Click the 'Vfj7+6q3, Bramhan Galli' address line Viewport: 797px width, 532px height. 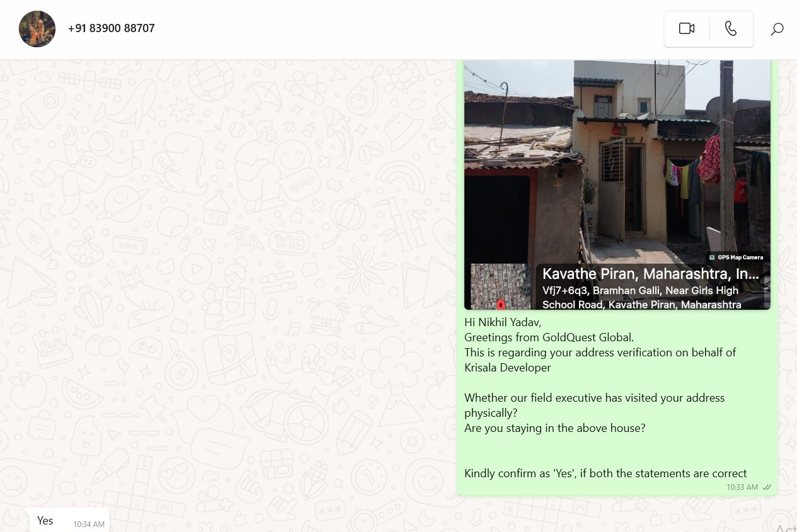coord(640,290)
